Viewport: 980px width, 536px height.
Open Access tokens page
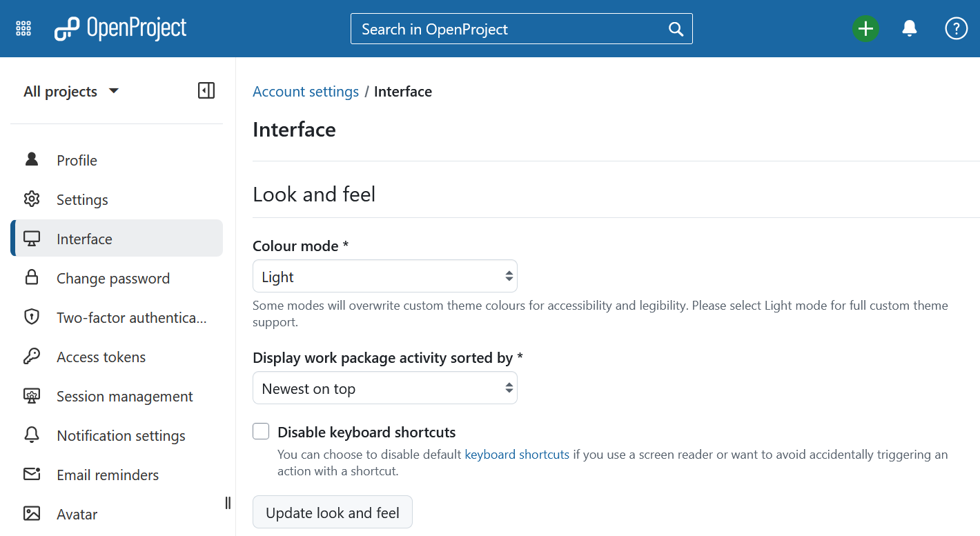[x=117, y=357]
